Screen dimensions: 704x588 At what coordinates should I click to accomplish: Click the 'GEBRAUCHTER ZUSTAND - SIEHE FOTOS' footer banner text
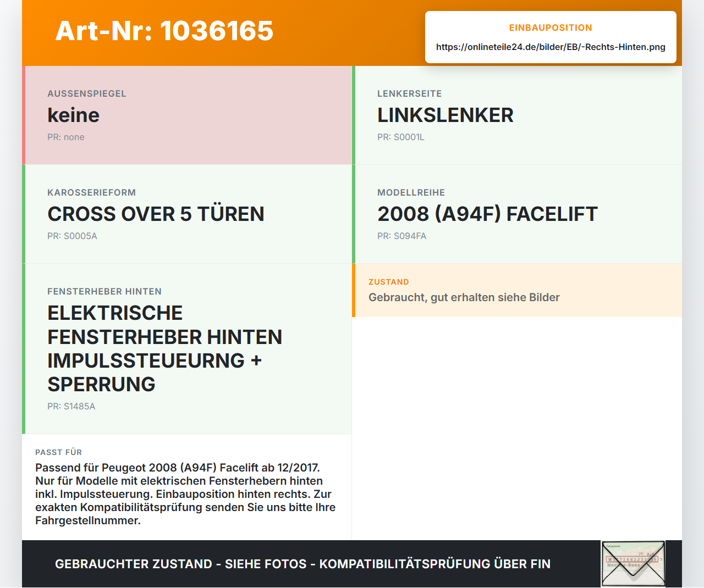click(x=303, y=564)
